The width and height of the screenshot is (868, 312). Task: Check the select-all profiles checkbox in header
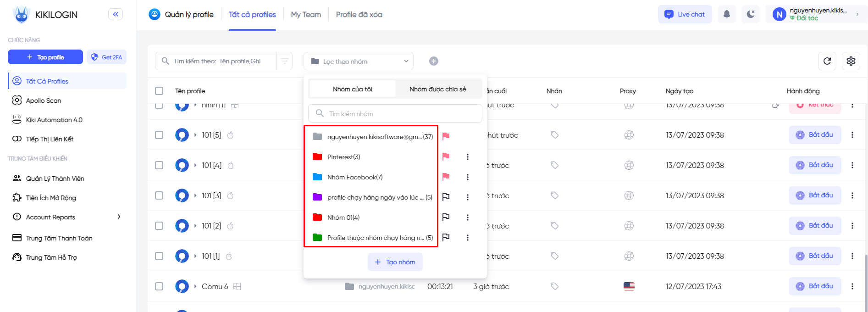[159, 91]
